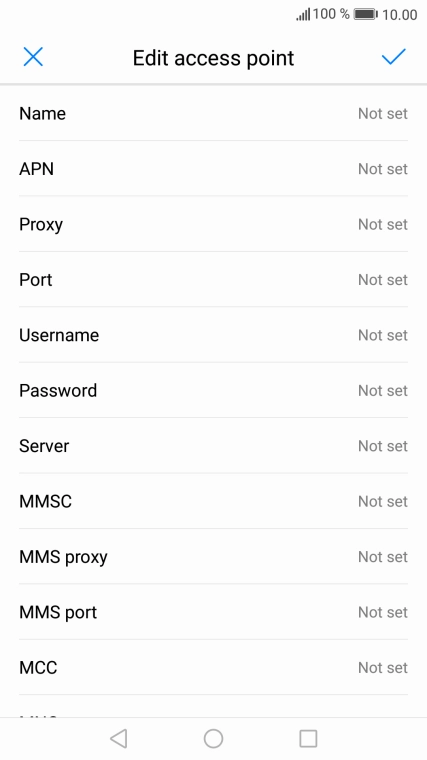Tap the circular home navigation icon
Image resolution: width=427 pixels, height=760 pixels.
(x=213, y=739)
